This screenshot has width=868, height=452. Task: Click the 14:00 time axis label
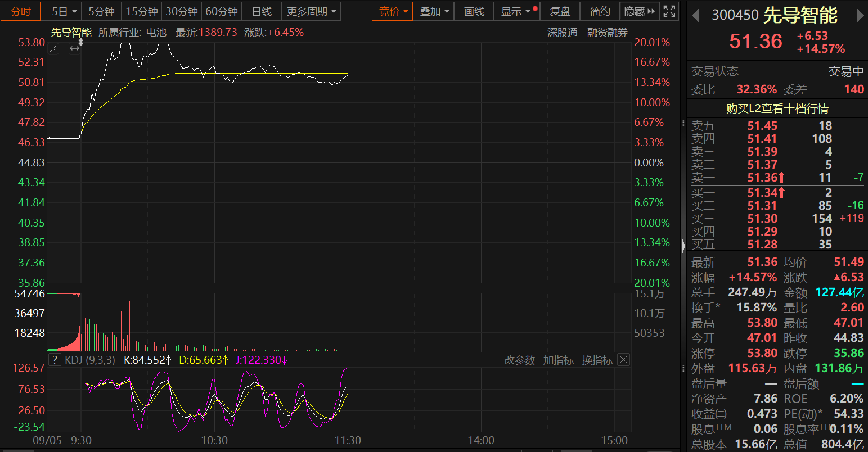coord(481,440)
